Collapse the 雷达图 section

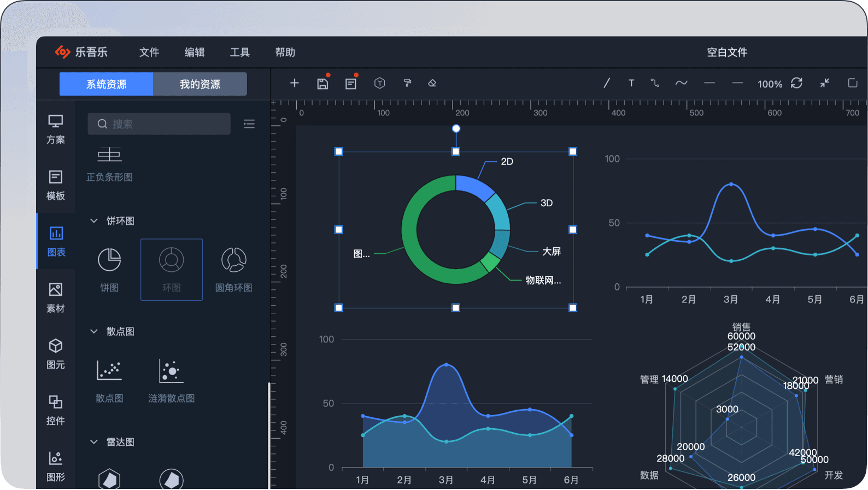94,442
